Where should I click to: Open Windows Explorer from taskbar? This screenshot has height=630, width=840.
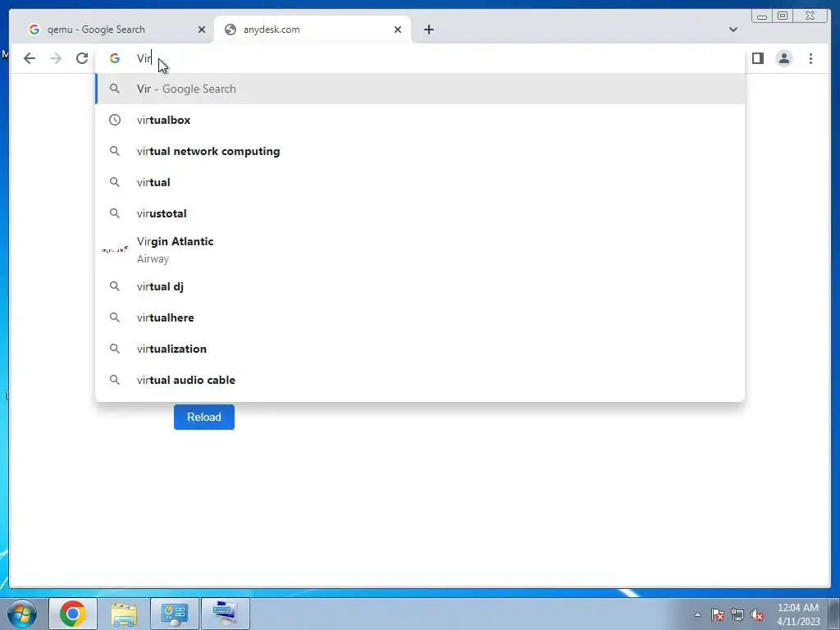(x=124, y=614)
